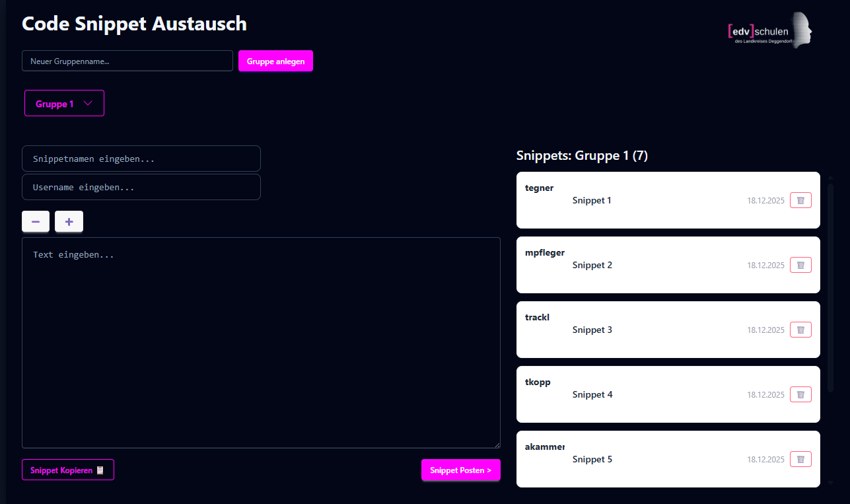
Task: Open the Gruppe 1 dropdown
Action: tap(64, 104)
